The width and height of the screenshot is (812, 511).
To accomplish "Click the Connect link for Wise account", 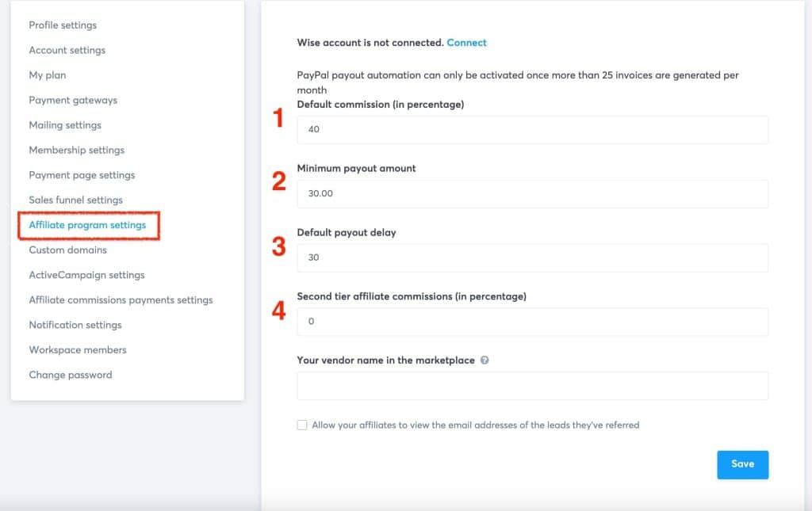I will point(466,43).
